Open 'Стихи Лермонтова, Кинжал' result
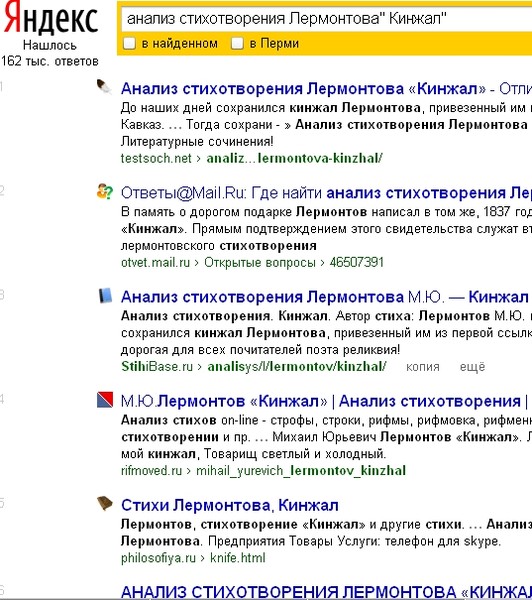The height and width of the screenshot is (600, 532). click(230, 505)
